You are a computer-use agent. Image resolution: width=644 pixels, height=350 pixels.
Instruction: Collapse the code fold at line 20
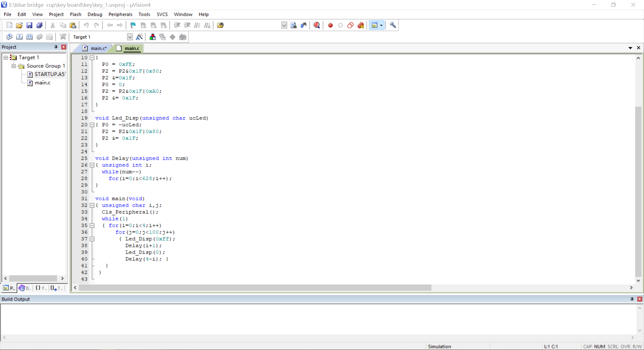[x=92, y=125]
